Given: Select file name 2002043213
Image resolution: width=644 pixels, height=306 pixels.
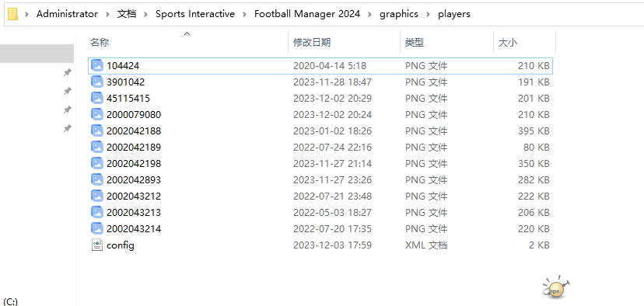Looking at the screenshot, I should click(134, 213).
